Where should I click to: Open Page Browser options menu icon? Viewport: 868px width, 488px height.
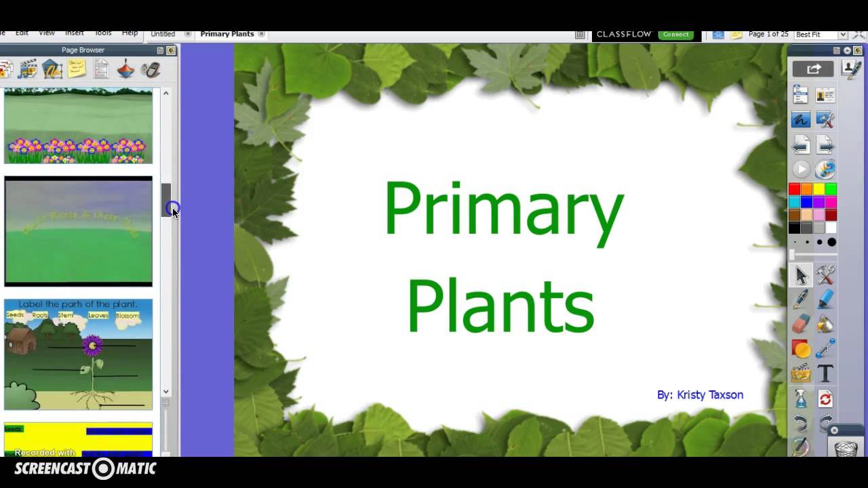click(x=160, y=50)
